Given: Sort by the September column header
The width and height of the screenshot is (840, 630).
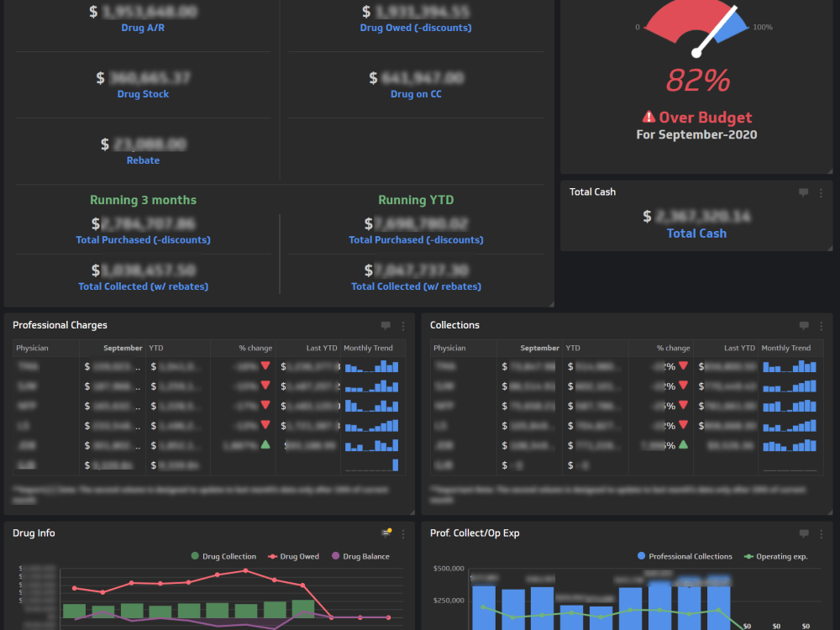Looking at the screenshot, I should coord(123,347).
